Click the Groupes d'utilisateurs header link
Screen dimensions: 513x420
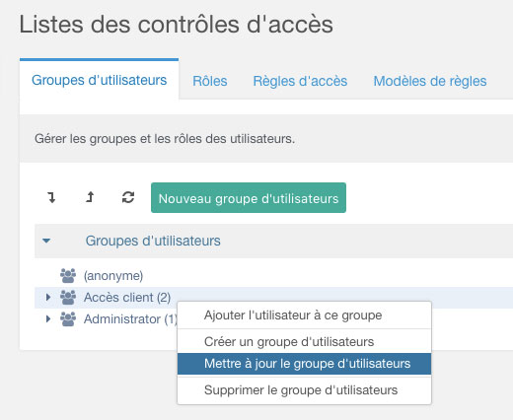pos(153,241)
